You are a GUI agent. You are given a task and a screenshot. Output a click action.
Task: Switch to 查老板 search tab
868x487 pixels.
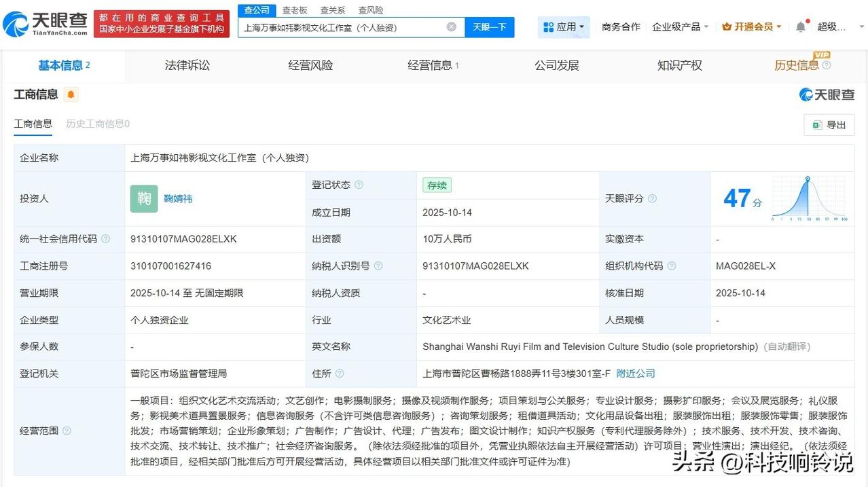(x=295, y=10)
